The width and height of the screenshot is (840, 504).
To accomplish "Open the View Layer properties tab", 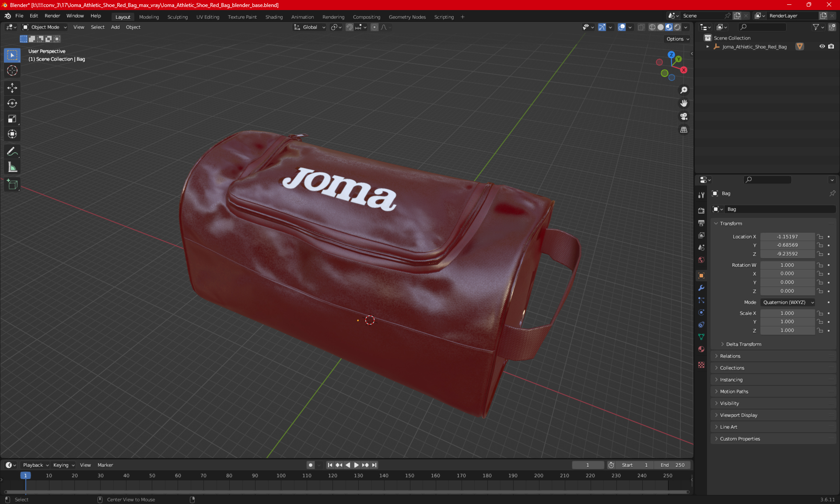I will point(701,235).
